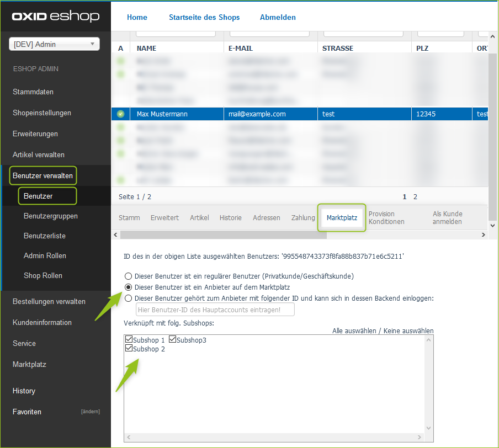Toggle the Subshop3 checkbox
This screenshot has width=499, height=448.
[x=172, y=339]
